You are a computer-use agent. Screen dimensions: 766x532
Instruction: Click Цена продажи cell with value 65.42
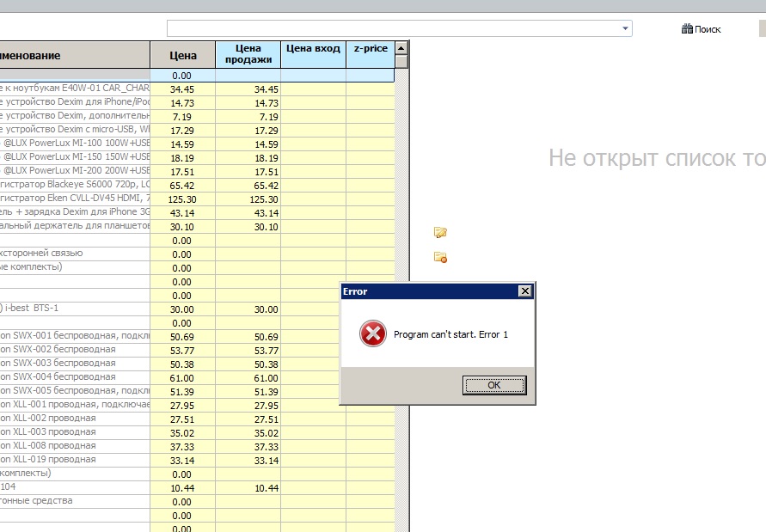pos(248,186)
